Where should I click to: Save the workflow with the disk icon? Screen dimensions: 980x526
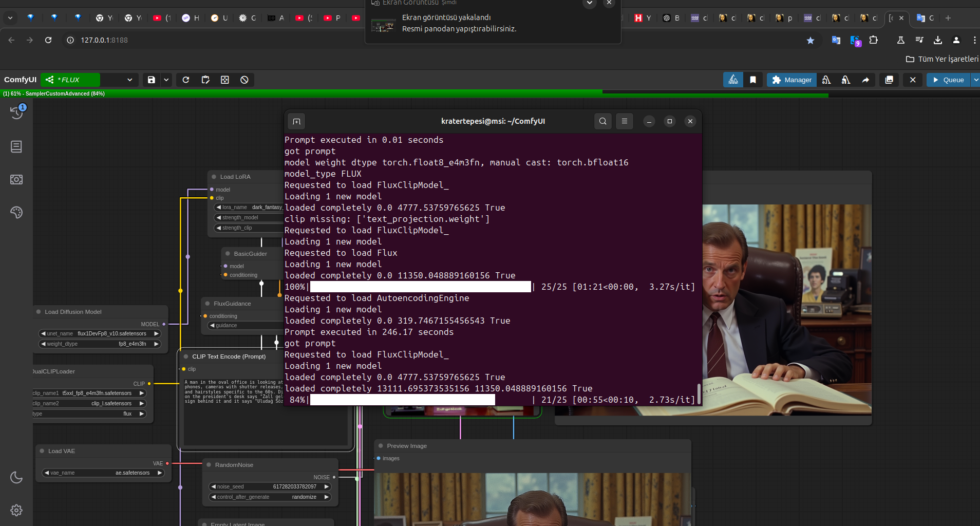(152, 80)
